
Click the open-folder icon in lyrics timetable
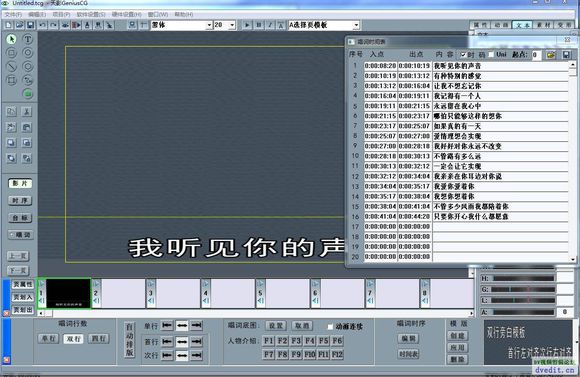[x=551, y=55]
